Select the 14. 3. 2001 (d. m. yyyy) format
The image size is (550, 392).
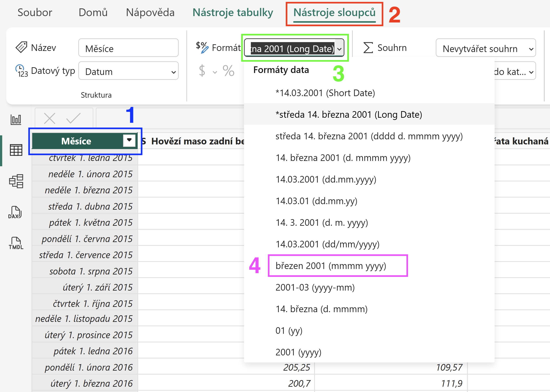[369, 222]
